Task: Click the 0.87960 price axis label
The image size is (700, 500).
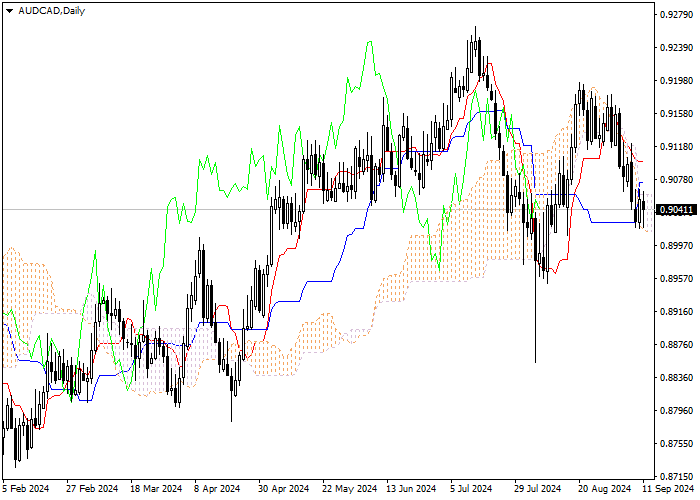Action: click(676, 411)
